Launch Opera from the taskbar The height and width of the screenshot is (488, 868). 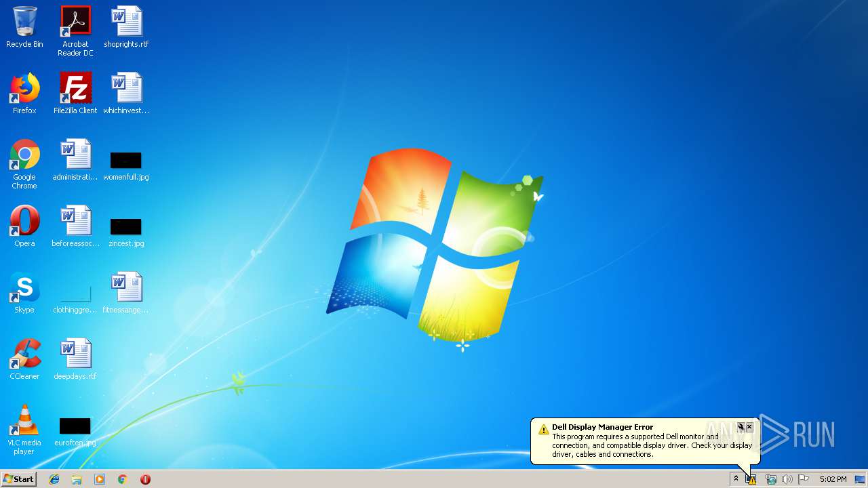coord(145,479)
